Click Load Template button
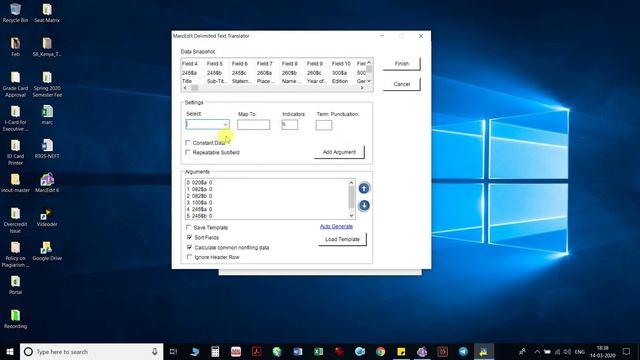Image resolution: width=640 pixels, height=360 pixels. 342,239
